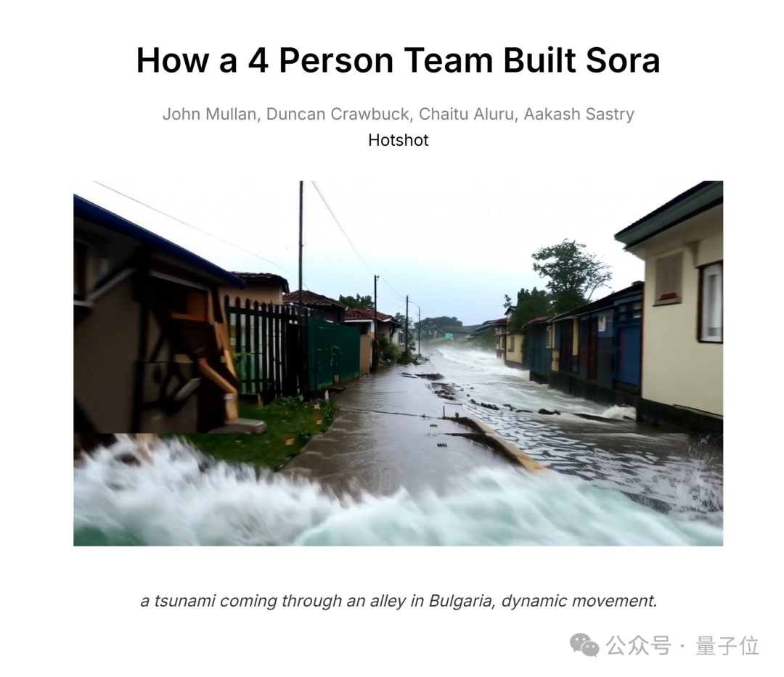
Task: Play the tsunami alley video
Action: coord(398,364)
